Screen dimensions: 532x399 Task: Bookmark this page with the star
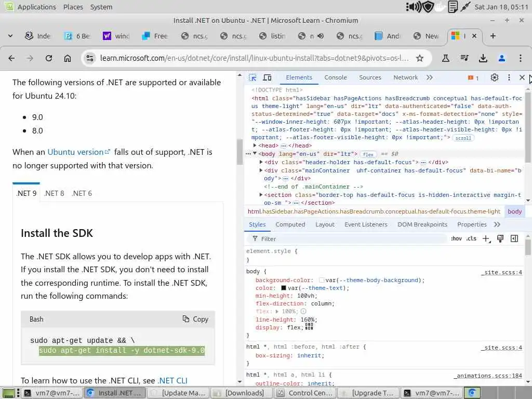pyautogui.click(x=420, y=58)
